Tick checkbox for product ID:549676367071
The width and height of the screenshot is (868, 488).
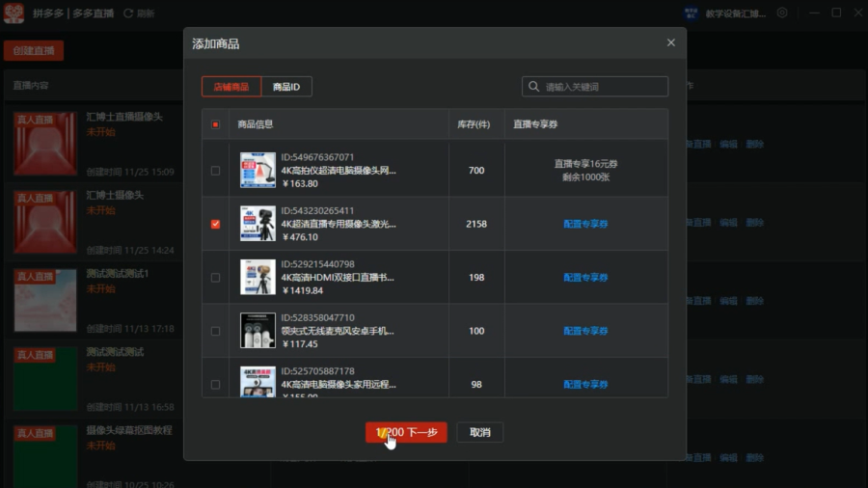(x=215, y=171)
